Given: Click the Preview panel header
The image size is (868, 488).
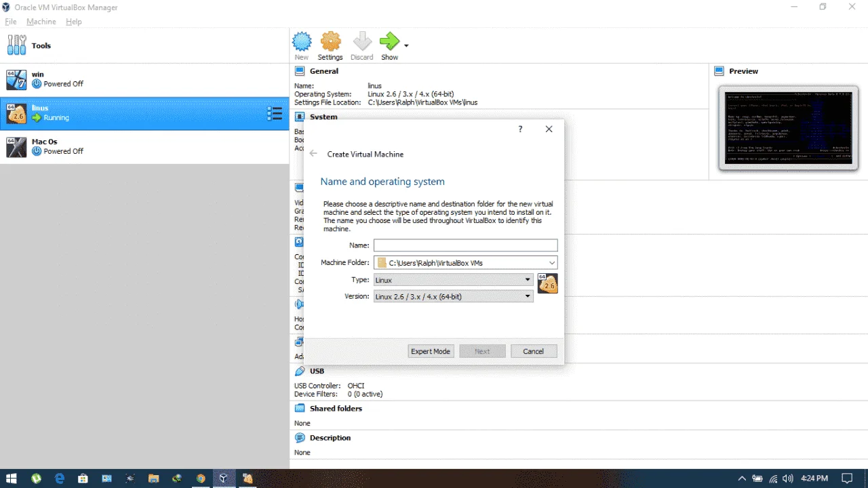Looking at the screenshot, I should tap(743, 71).
